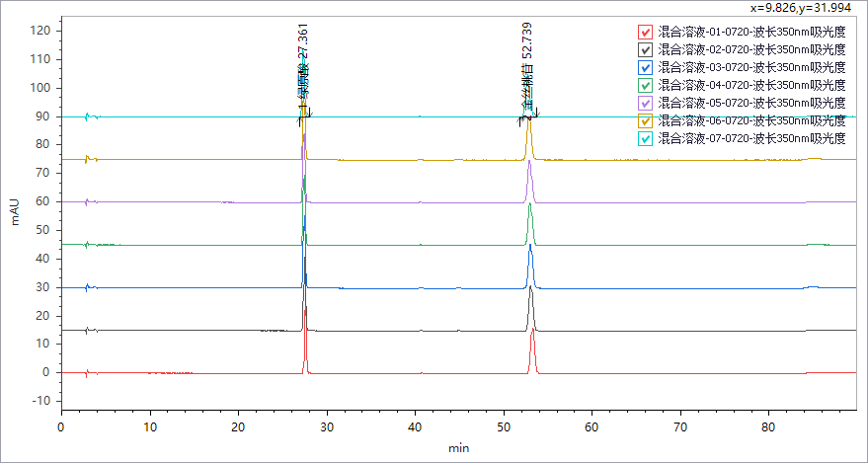
Task: Toggle the cyan 混合溶液-07-0720 checkbox
Action: pyautogui.click(x=645, y=138)
